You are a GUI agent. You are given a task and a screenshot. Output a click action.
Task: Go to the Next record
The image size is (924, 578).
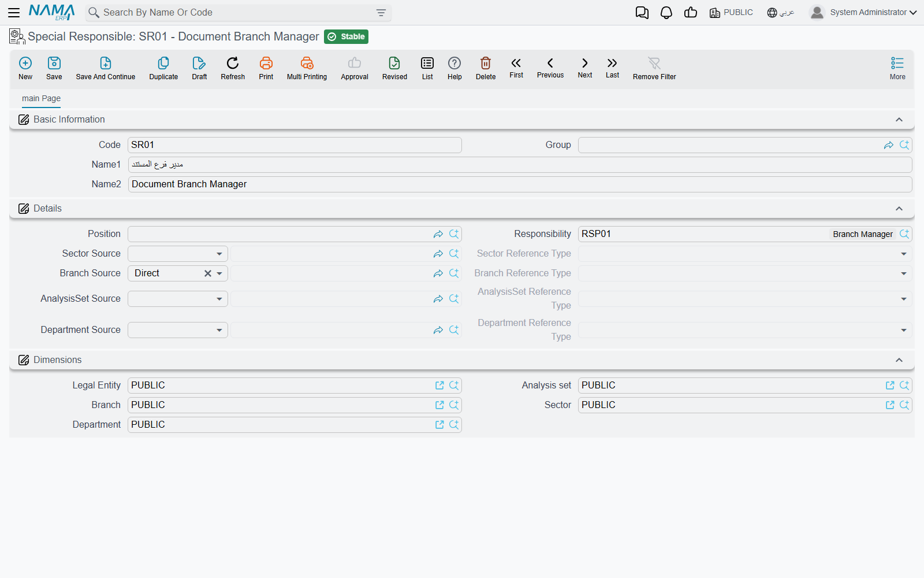click(585, 68)
